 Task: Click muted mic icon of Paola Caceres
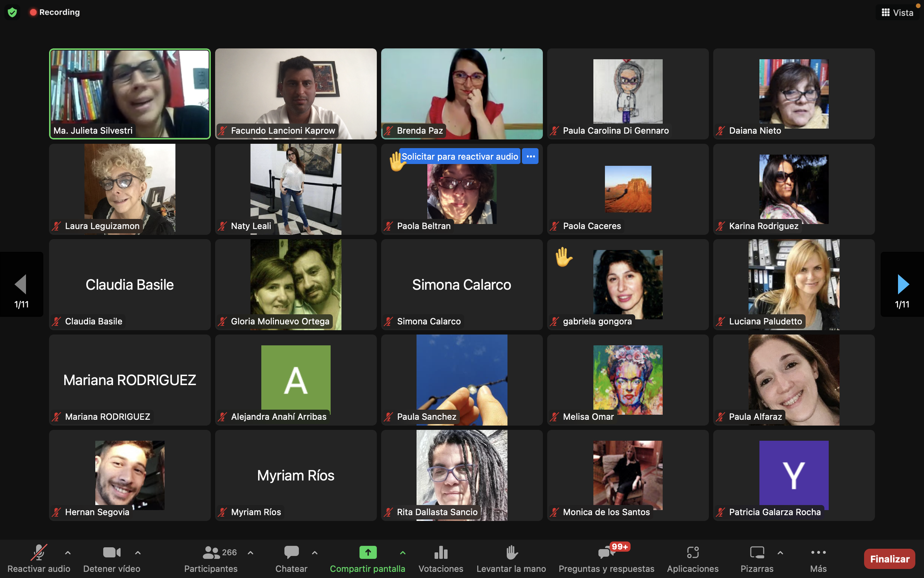click(554, 226)
